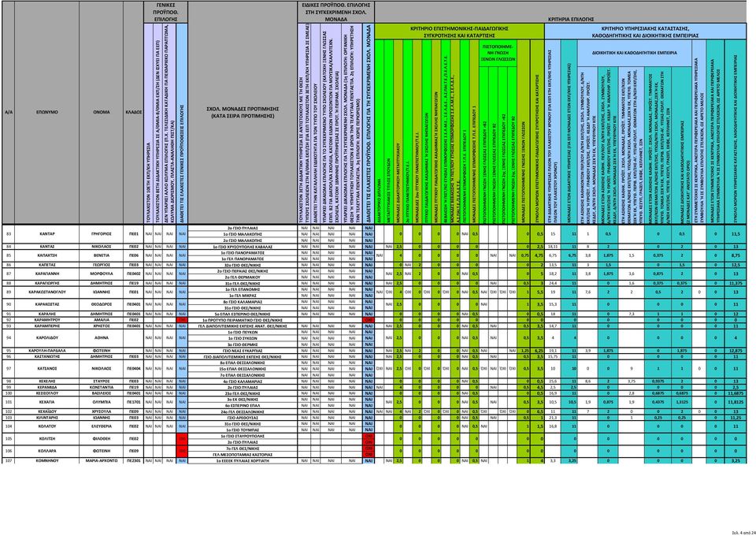Select surname ΚΕΣΙΣΟΓΛΟΥ
Screen dimensions: 756x536
[x=46, y=393]
